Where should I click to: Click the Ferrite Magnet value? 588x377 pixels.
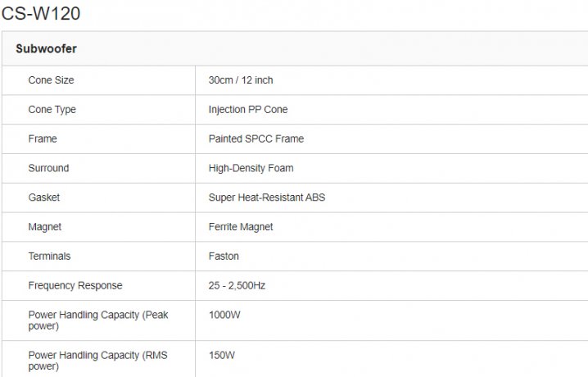pos(241,227)
